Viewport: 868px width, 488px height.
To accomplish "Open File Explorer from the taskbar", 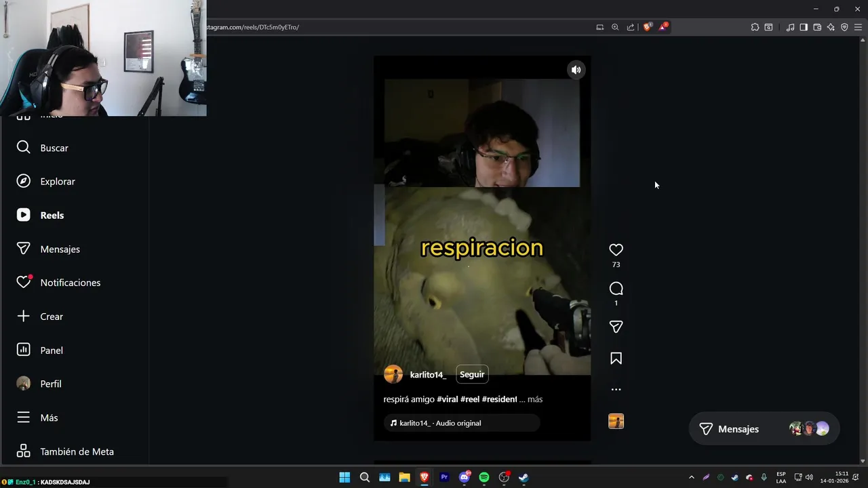I will click(x=404, y=477).
